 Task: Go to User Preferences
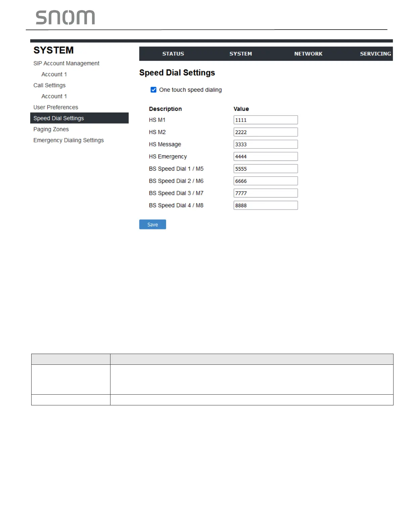(56, 107)
